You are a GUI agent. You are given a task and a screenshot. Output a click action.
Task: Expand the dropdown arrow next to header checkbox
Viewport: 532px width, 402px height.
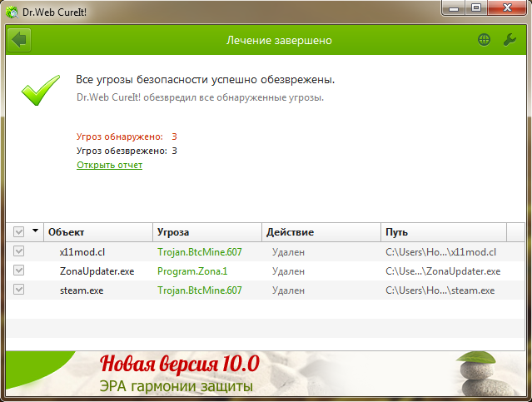click(x=35, y=231)
